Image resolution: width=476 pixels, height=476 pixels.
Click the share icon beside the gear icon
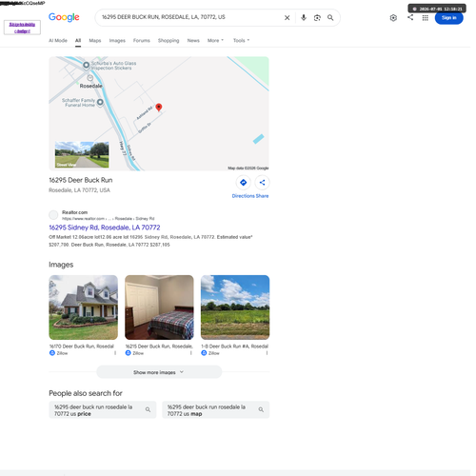click(410, 17)
